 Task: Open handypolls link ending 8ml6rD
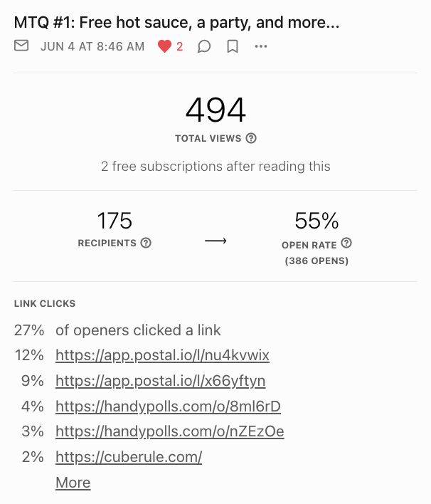168,406
